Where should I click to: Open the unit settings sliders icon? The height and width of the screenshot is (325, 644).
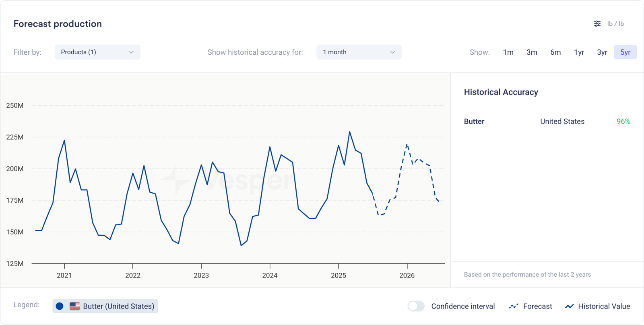pyautogui.click(x=597, y=24)
